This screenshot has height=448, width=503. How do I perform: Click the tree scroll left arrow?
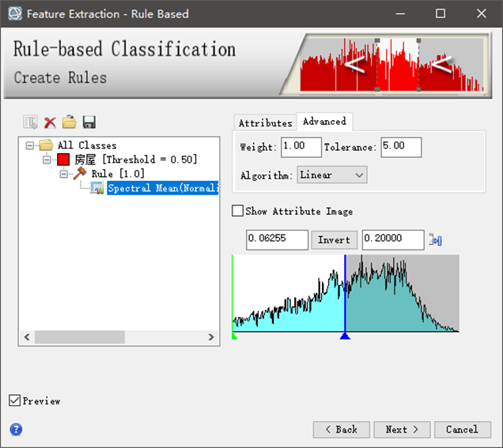pyautogui.click(x=27, y=337)
